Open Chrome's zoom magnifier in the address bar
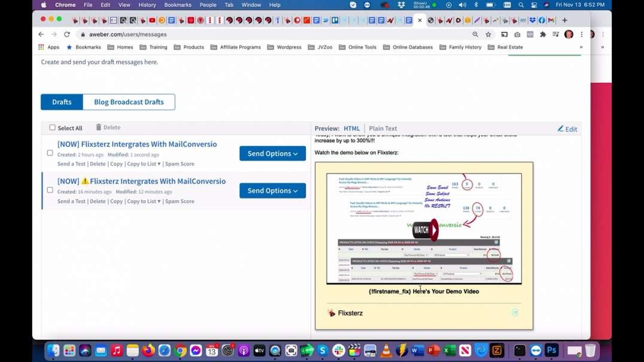 click(x=475, y=35)
